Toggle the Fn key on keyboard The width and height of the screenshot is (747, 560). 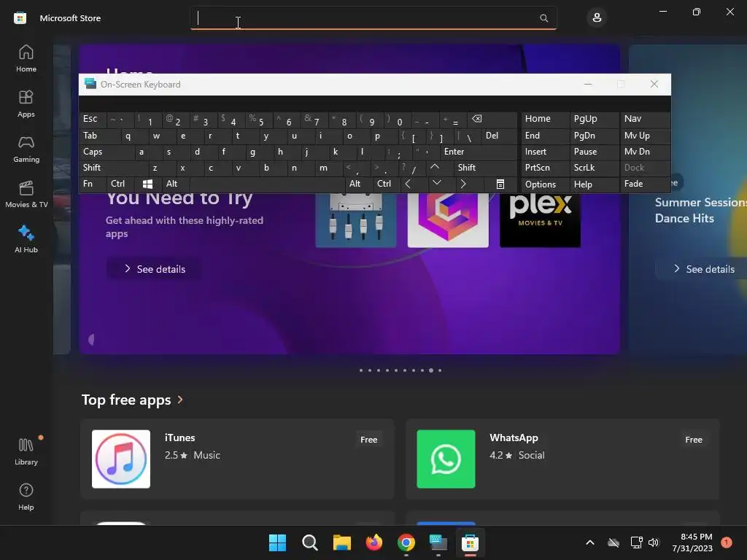[93, 184]
